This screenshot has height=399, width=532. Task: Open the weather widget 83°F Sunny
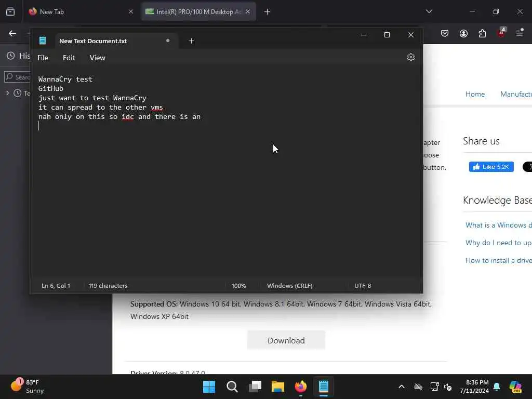[27, 386]
